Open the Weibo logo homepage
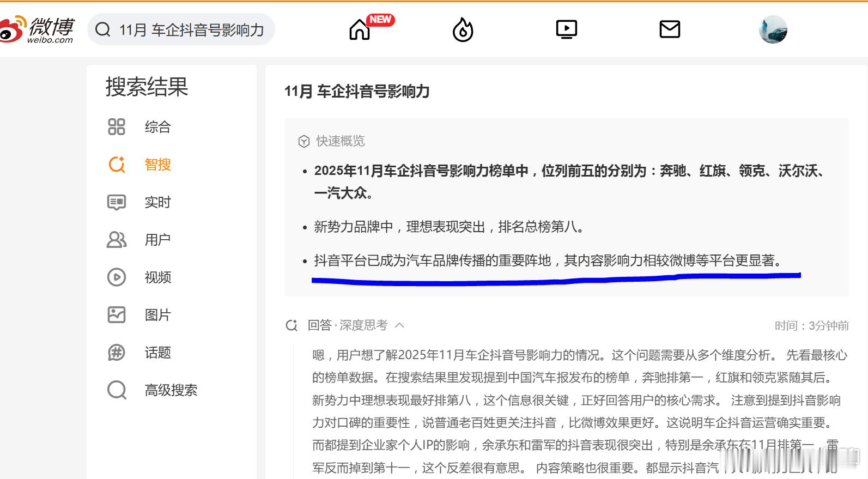The image size is (868, 479). click(x=37, y=29)
